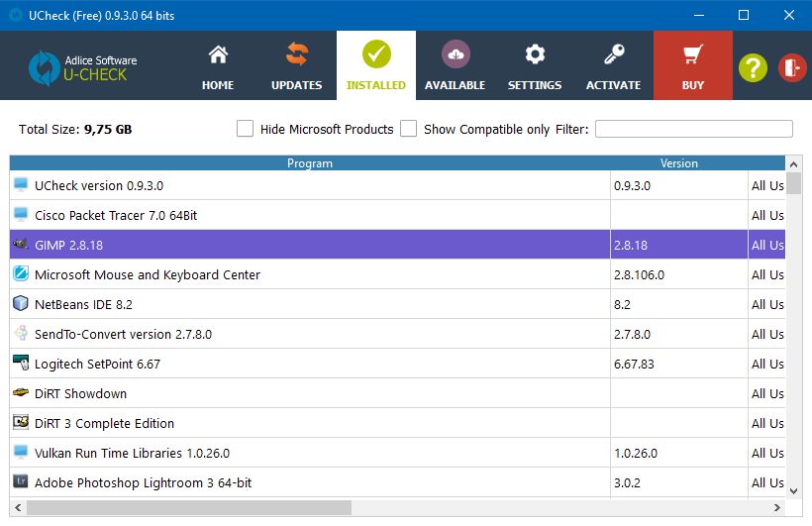Click the horizontal scrollbar thumb

189,508
